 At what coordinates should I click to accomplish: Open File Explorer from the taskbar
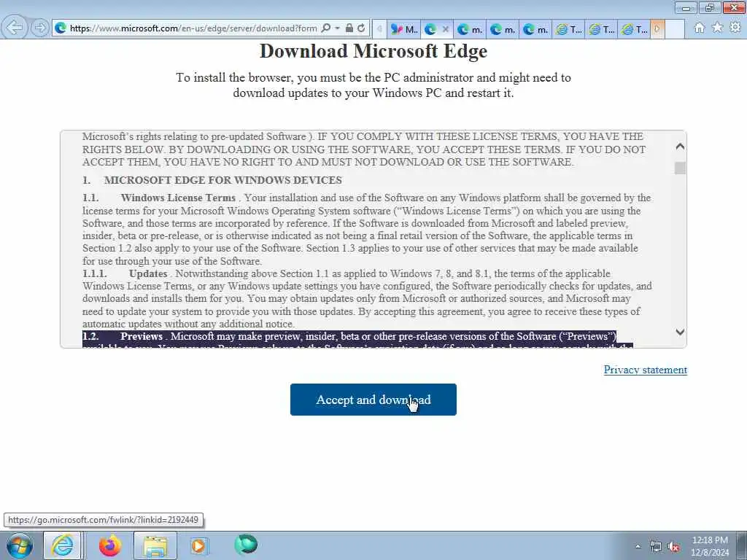155,545
